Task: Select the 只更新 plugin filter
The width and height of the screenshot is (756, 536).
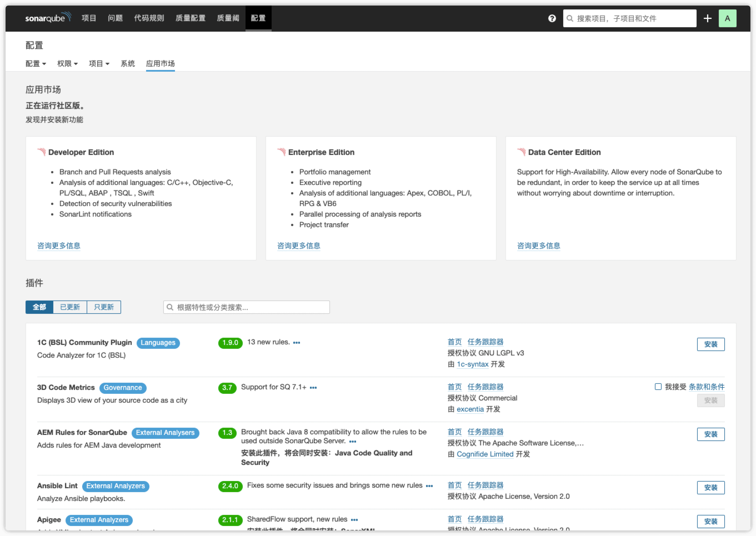Action: tap(104, 307)
